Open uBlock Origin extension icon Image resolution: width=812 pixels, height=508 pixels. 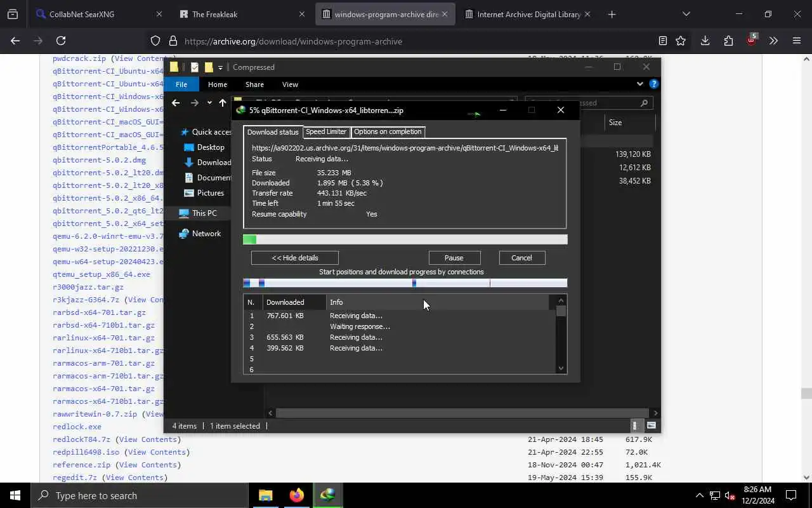(x=752, y=40)
